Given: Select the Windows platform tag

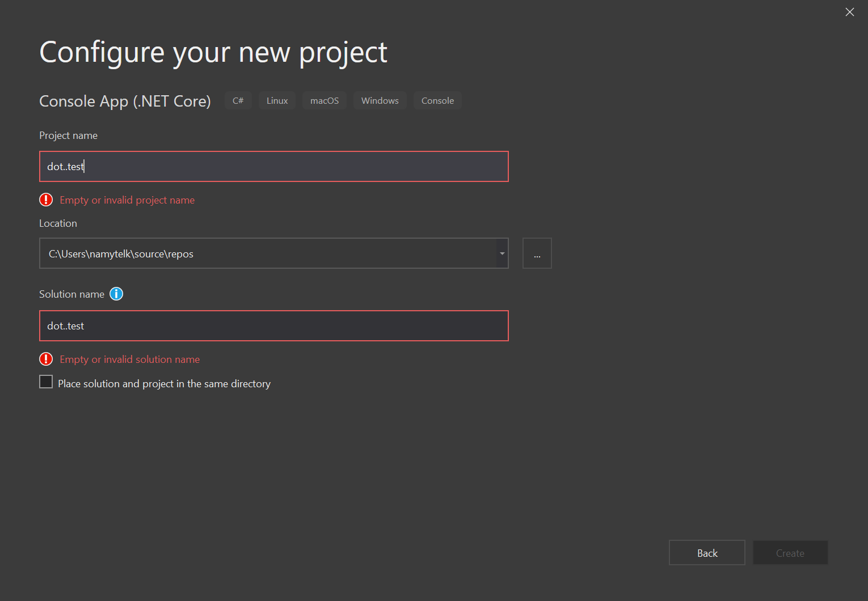Looking at the screenshot, I should [x=380, y=100].
